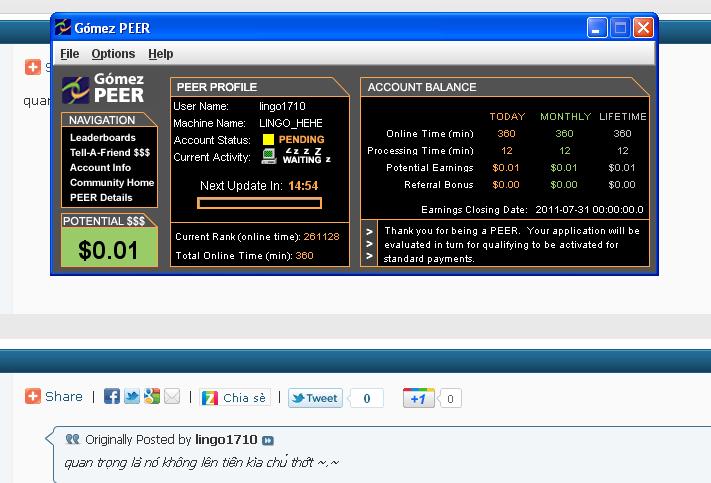Click the yellow Pending status indicator
The image size is (711, 483).
pos(268,139)
